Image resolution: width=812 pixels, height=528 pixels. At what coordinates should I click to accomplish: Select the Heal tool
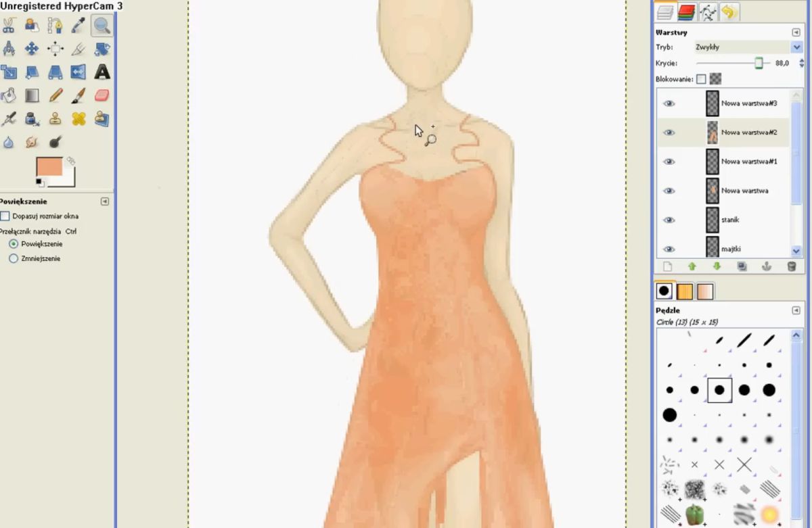(78, 119)
